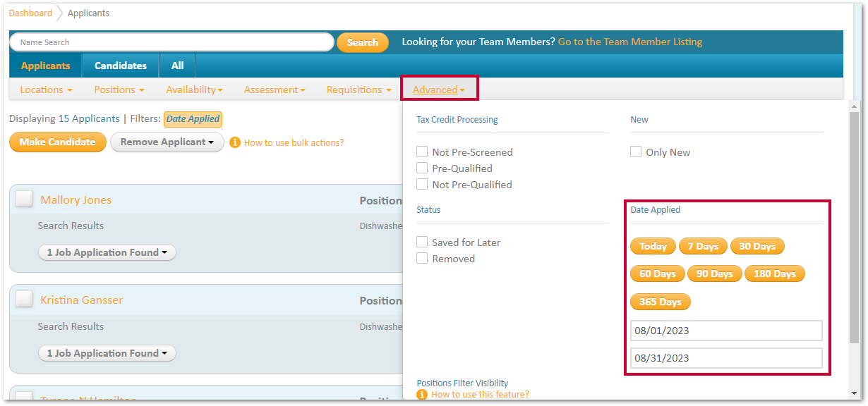Click the info icon next to How to use this feature

point(422,395)
